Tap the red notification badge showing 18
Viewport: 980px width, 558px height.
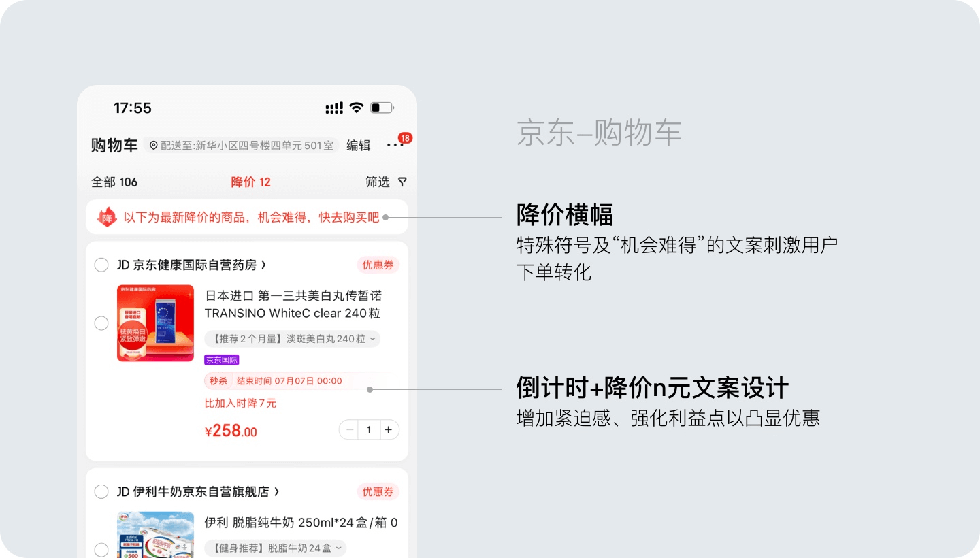405,138
